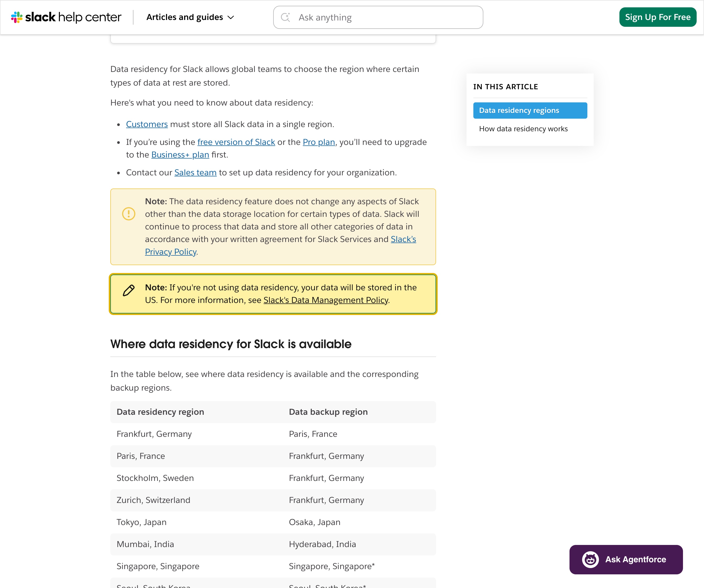Open the Business+ plan link
The image size is (704, 588).
click(x=180, y=155)
